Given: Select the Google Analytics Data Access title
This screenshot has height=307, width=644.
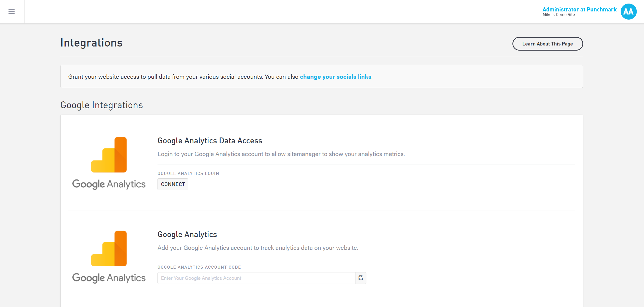Looking at the screenshot, I should [210, 141].
